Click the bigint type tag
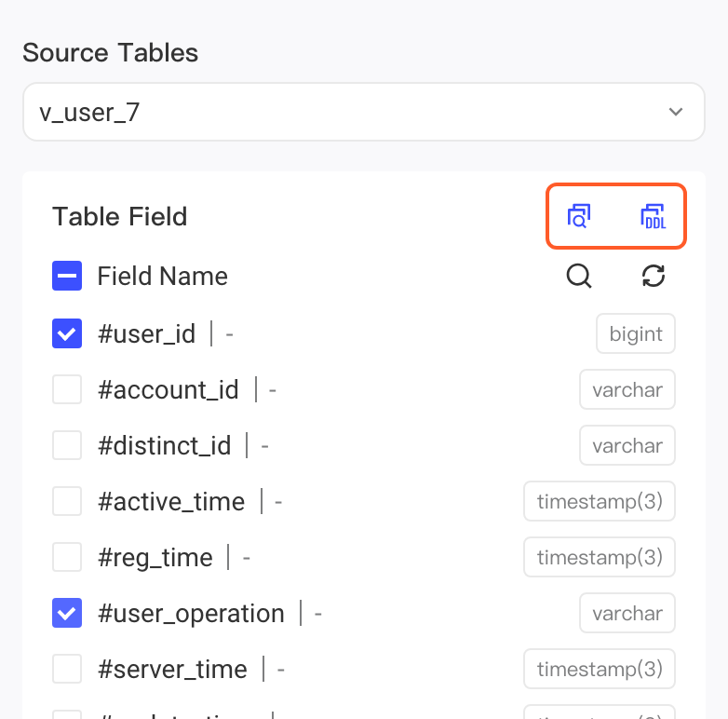The width and height of the screenshot is (728, 719). (636, 333)
